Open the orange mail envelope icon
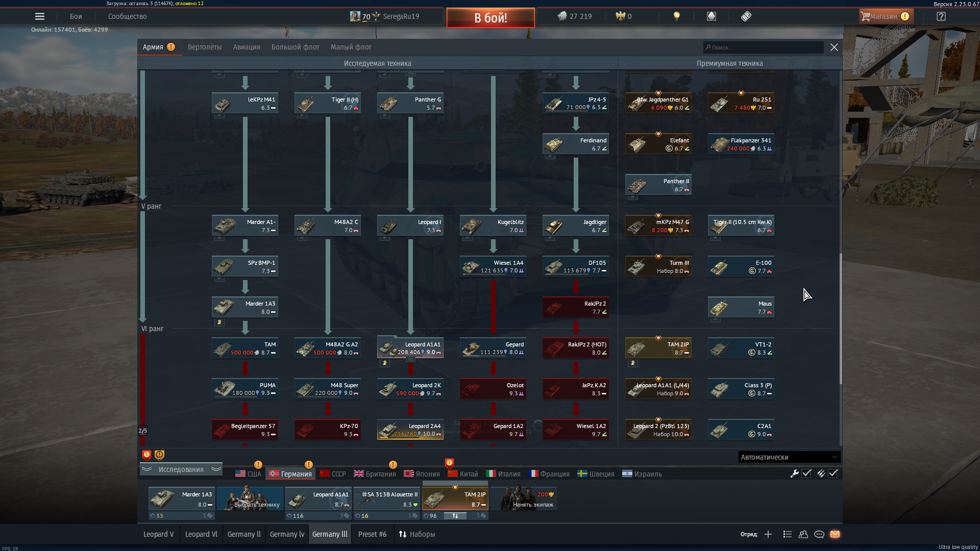Image resolution: width=980 pixels, height=551 pixels. [835, 534]
